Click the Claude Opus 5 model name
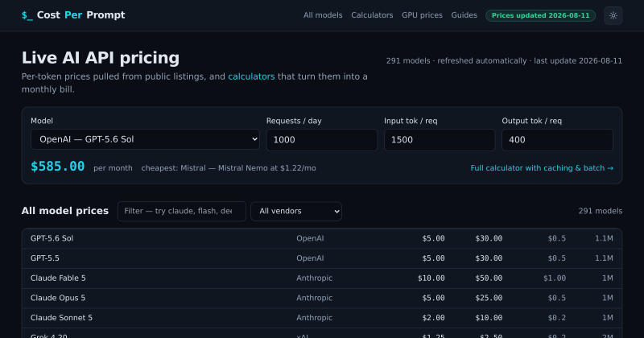This screenshot has height=338, width=644. pyautogui.click(x=58, y=298)
